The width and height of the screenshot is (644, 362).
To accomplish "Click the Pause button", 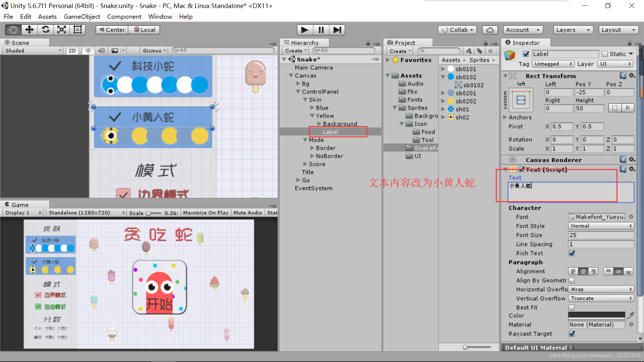I will pos(321,30).
